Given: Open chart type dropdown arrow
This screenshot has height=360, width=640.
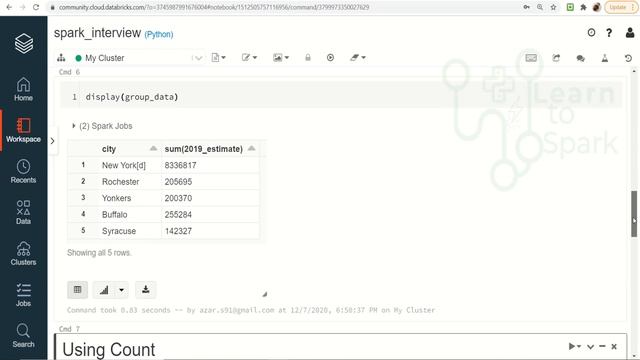Looking at the screenshot, I should coord(122,290).
